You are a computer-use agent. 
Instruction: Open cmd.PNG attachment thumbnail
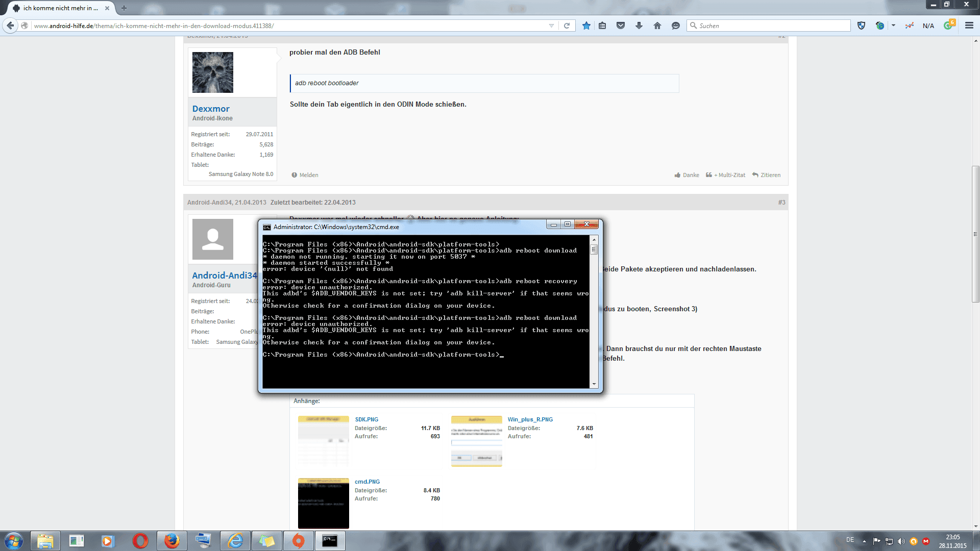coord(324,504)
